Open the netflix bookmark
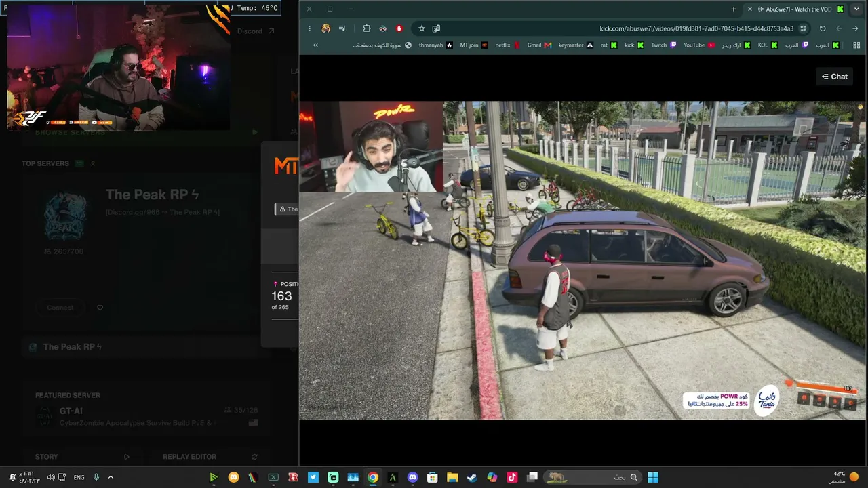This screenshot has width=868, height=488. point(507,45)
